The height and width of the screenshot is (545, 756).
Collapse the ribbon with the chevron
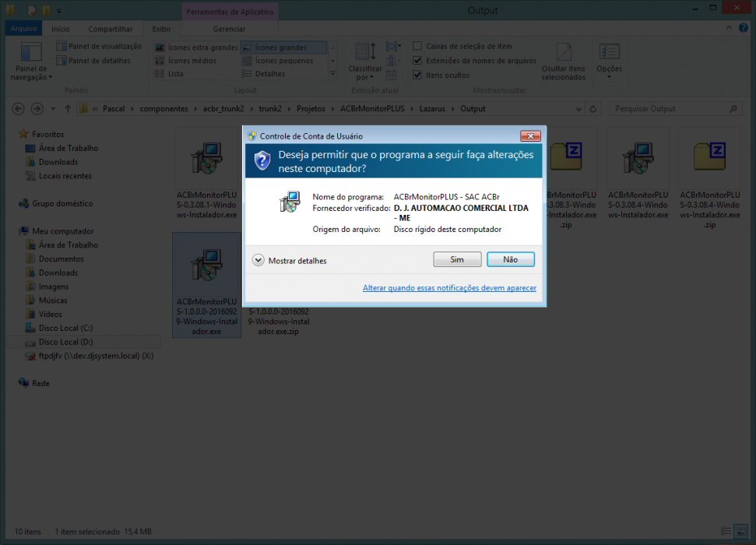729,28
